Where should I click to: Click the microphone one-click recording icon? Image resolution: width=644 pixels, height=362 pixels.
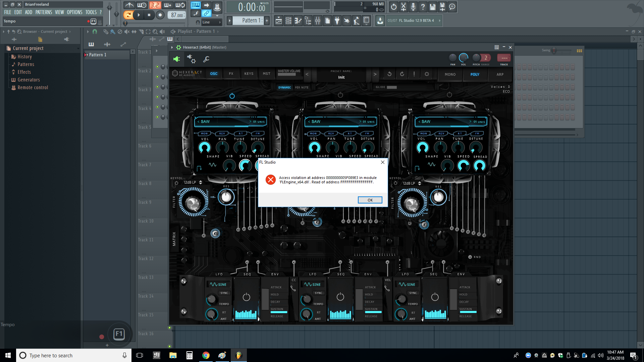[x=413, y=7]
